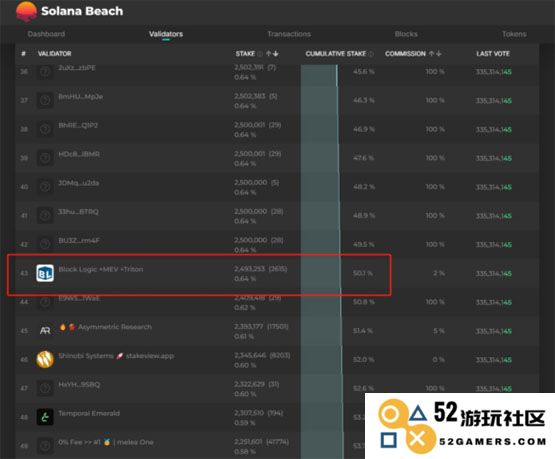The image size is (555, 459).
Task: Sort STAKE column descending with down arrow
Action: (276, 53)
